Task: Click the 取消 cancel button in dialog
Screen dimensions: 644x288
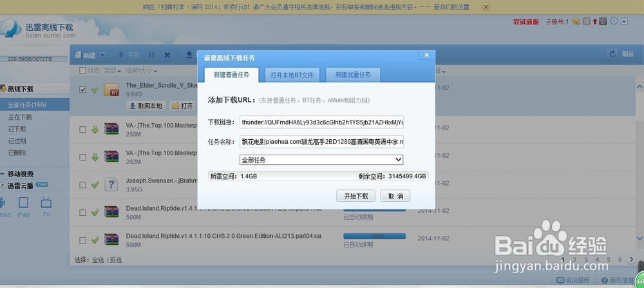Action: tap(395, 196)
